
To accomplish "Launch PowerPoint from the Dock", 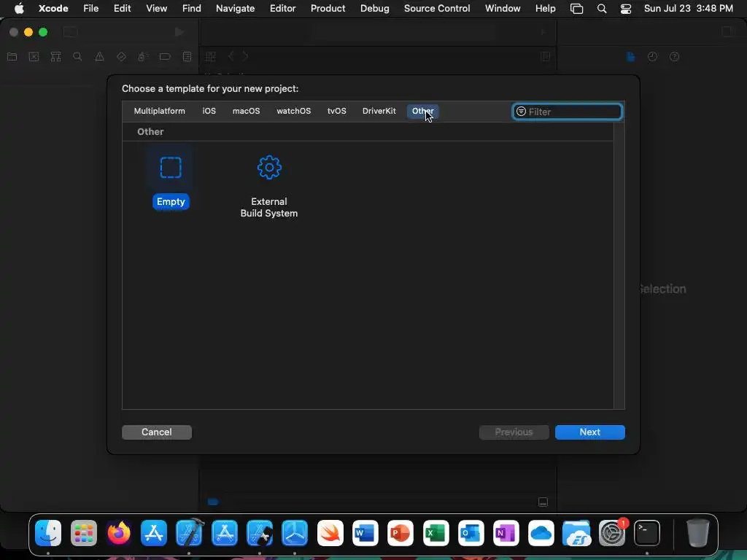I will (400, 533).
